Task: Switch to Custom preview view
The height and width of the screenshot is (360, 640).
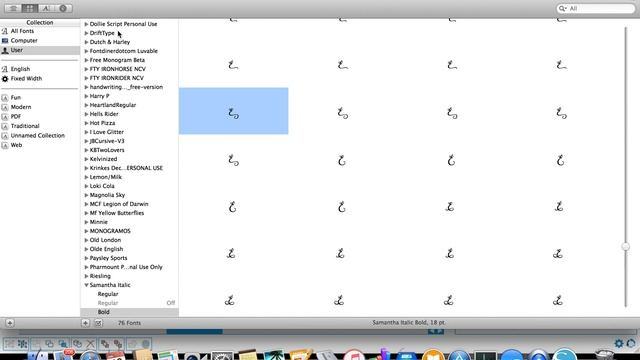Action: [46, 8]
